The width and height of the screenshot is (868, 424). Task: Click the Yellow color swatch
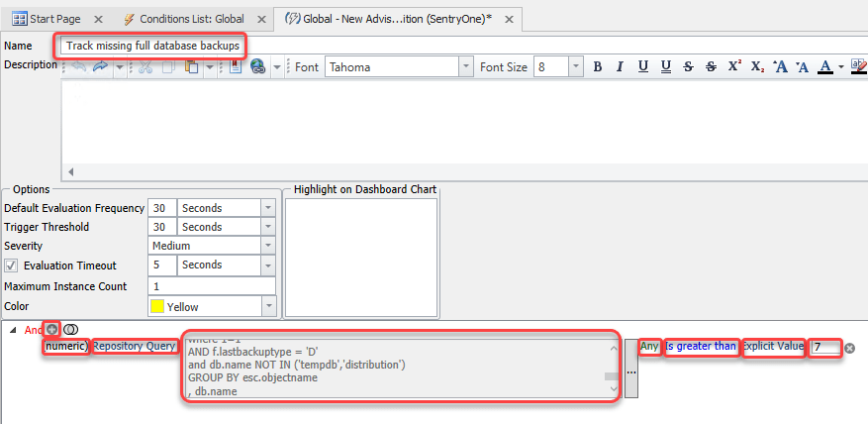(157, 306)
